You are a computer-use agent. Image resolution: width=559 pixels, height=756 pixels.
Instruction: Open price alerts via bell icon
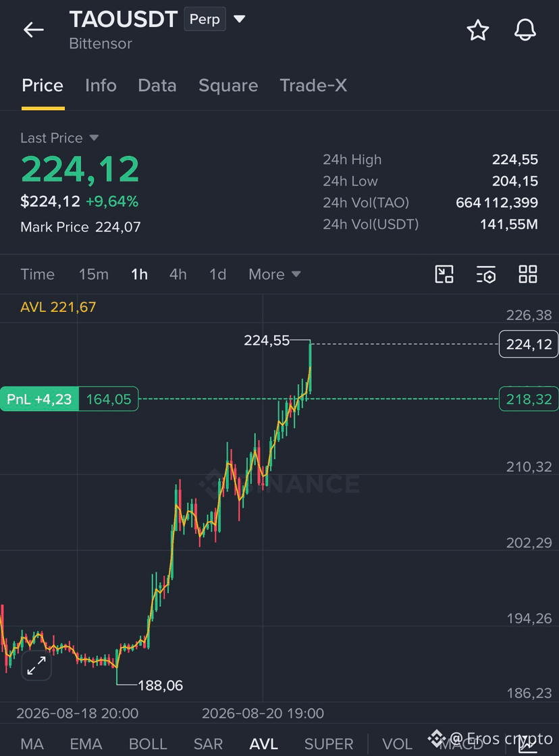(x=525, y=30)
